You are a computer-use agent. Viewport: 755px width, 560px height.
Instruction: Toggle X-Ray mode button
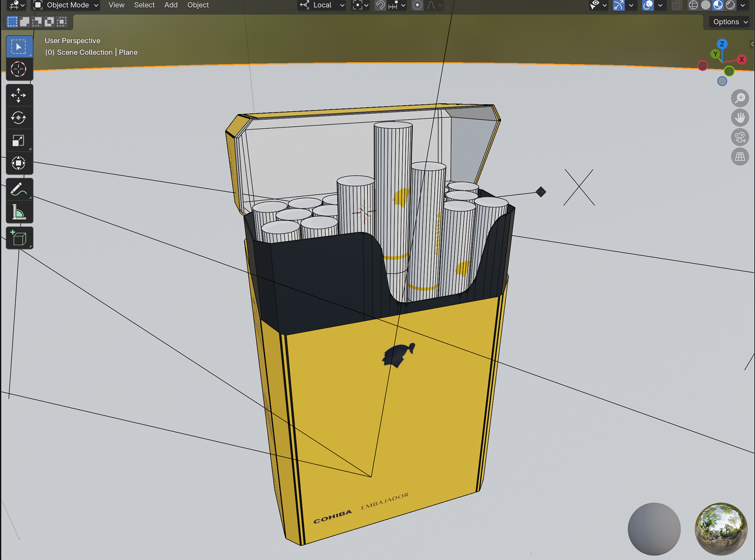[677, 5]
